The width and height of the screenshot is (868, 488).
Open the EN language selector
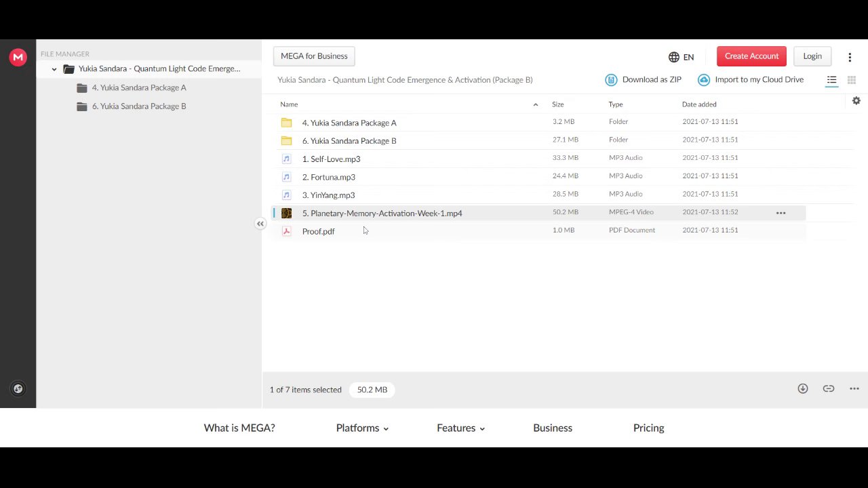[681, 57]
